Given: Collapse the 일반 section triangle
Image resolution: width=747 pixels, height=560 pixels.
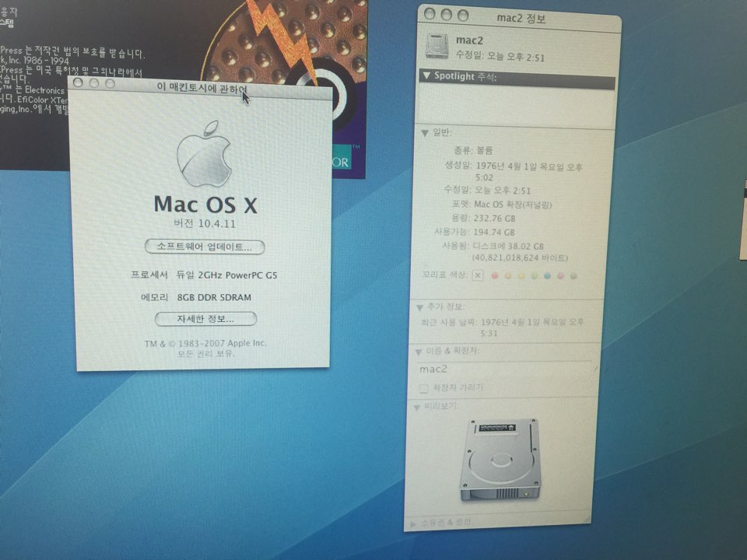Looking at the screenshot, I should (x=425, y=133).
